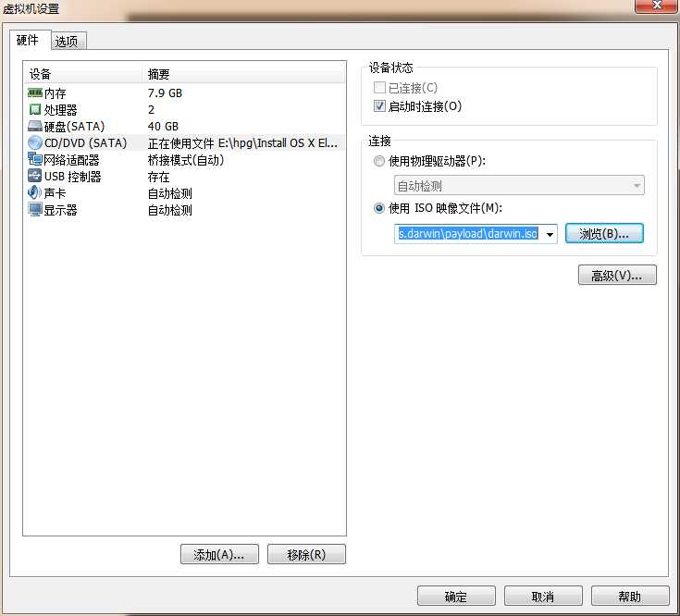The image size is (680, 616).
Task: Select the CD/DVD (SATA) row label
Action: point(85,142)
